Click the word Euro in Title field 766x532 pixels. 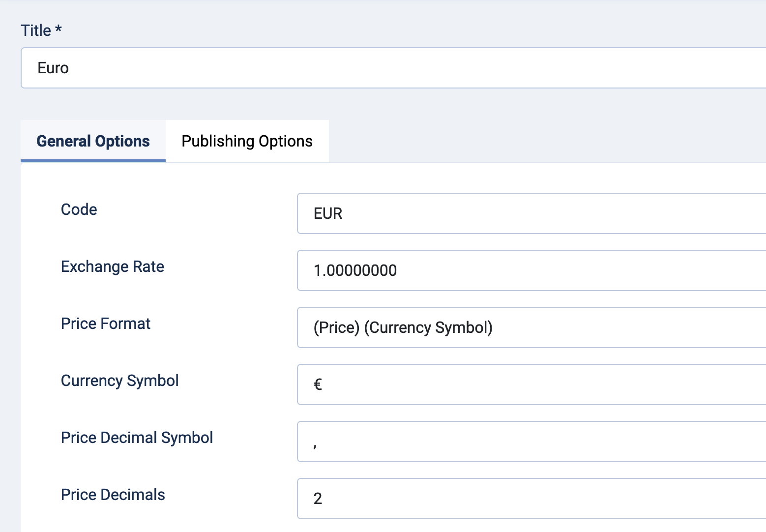pos(53,68)
